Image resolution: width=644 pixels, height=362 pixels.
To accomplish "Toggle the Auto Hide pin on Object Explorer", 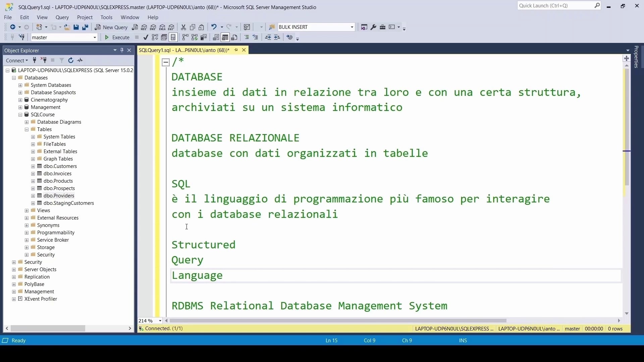I will [122, 50].
